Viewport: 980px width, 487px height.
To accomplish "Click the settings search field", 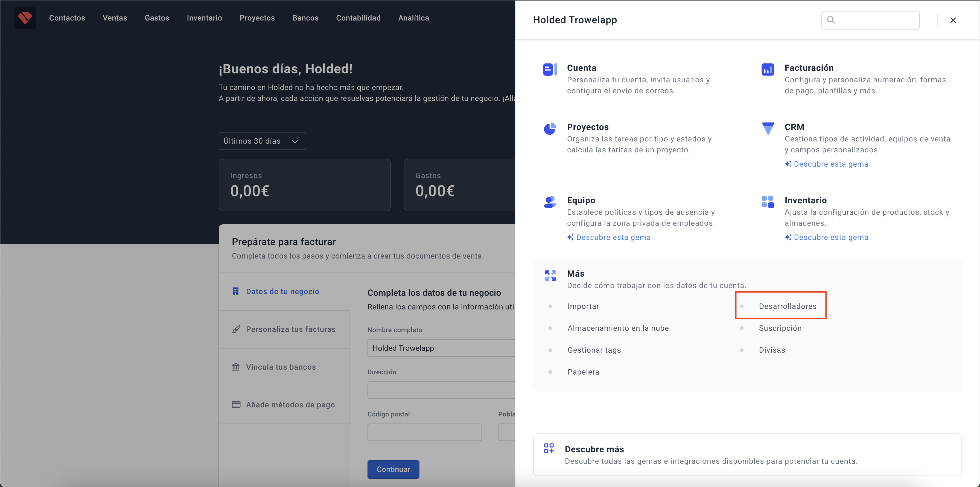I will click(875, 20).
